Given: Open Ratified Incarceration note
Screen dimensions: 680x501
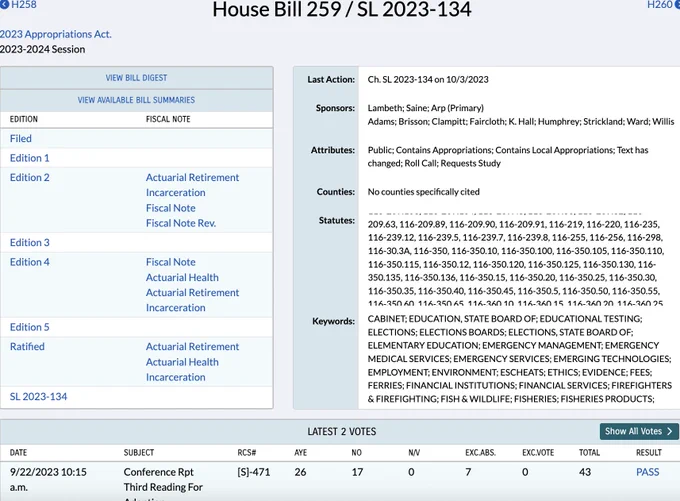Looking at the screenshot, I should tap(176, 377).
